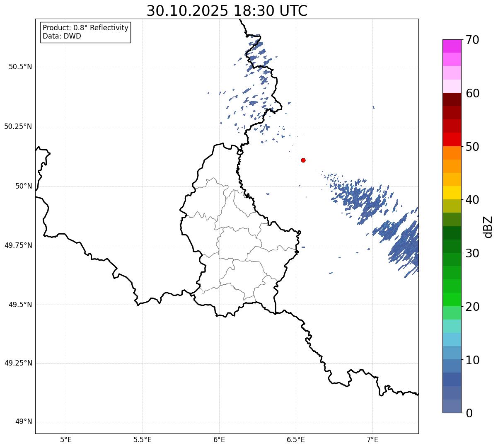
Task: Click the 5.5°E longitude label
Action: pos(143,439)
